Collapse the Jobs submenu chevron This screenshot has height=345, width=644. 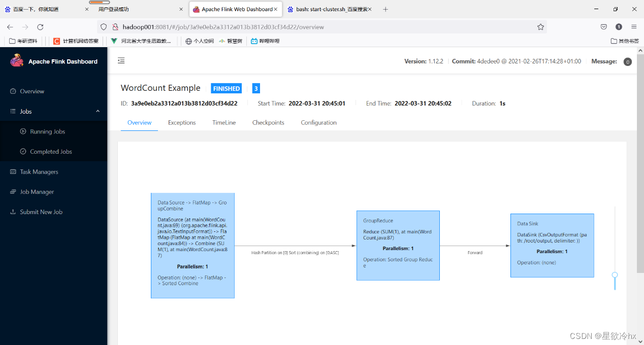[x=98, y=111]
